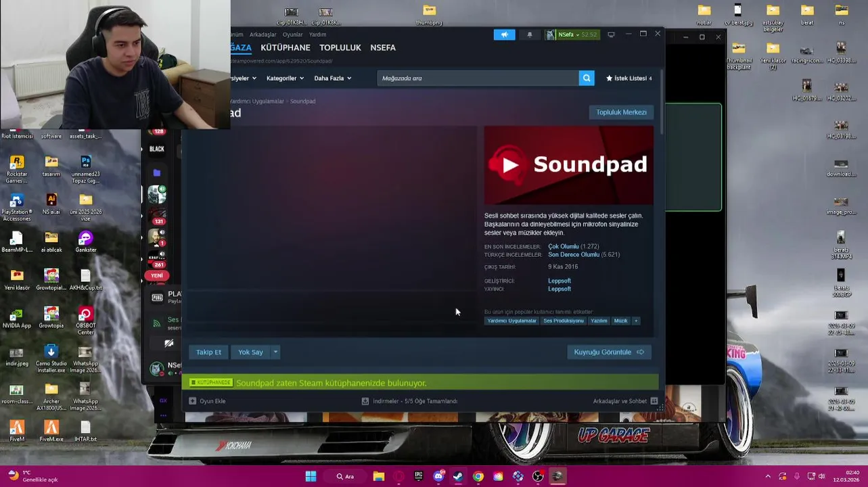This screenshot has width=868, height=487.
Task: Open Camo Studio Installer.exe on desktop
Action: click(51, 358)
